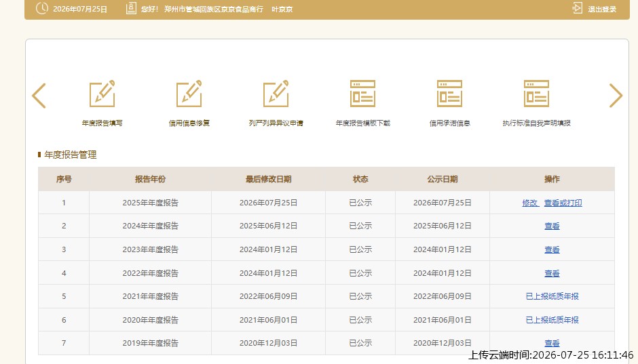This screenshot has width=638, height=364.
Task: Open the 年度报告模板下载 document icon
Action: point(362,94)
